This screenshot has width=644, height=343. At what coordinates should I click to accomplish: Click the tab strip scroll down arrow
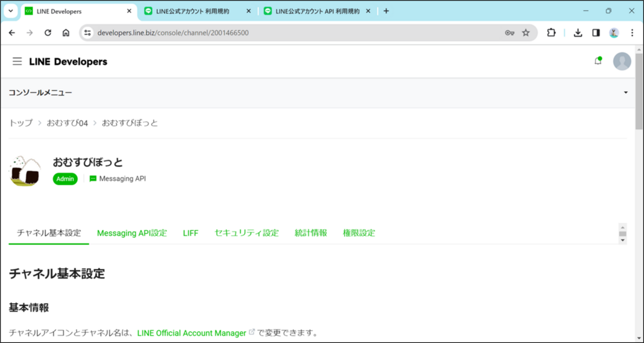(x=623, y=240)
